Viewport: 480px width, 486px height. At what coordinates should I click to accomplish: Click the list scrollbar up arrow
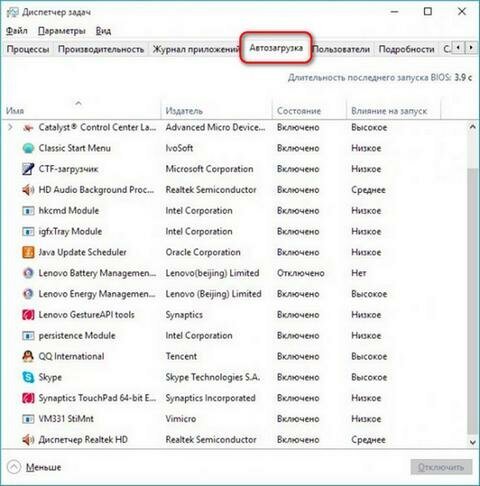point(472,127)
